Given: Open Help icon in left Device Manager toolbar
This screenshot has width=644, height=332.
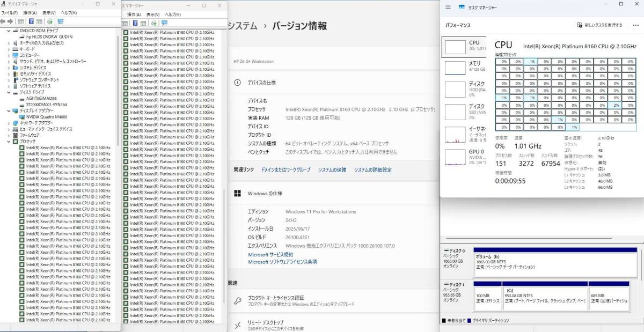Looking at the screenshot, I should [32, 21].
